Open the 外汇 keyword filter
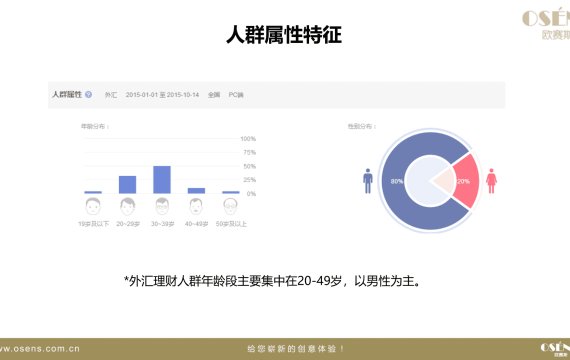The height and width of the screenshot is (360, 570). tap(111, 95)
